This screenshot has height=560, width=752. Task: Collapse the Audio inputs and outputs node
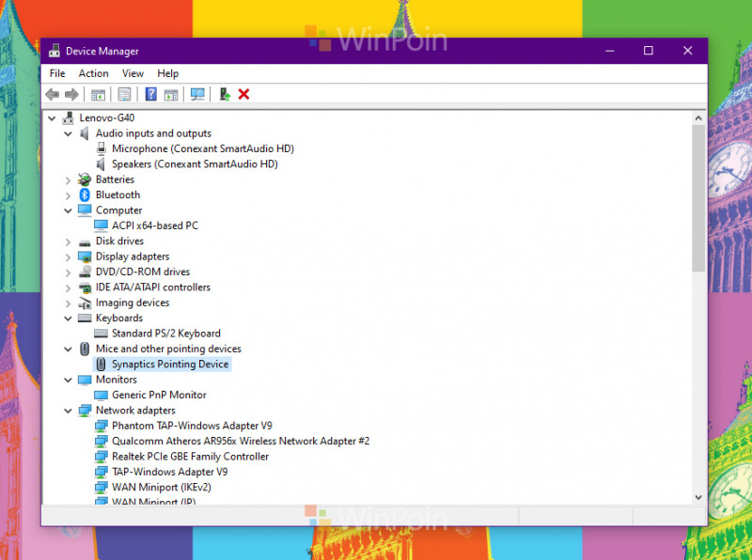click(68, 133)
